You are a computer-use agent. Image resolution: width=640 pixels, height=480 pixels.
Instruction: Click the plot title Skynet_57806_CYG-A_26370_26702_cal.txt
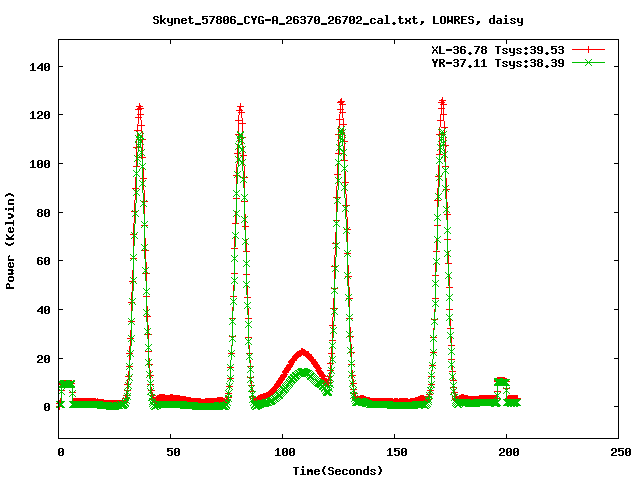[286, 20]
